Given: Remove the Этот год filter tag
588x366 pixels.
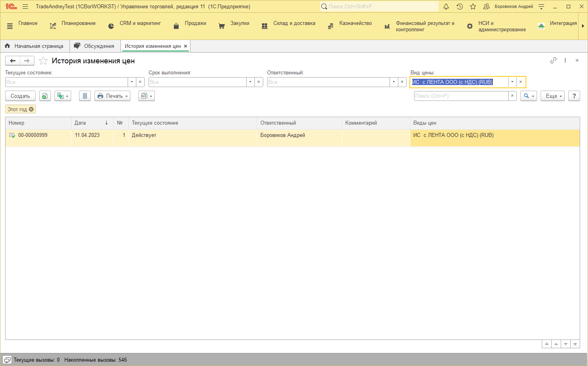Looking at the screenshot, I should (x=31, y=109).
